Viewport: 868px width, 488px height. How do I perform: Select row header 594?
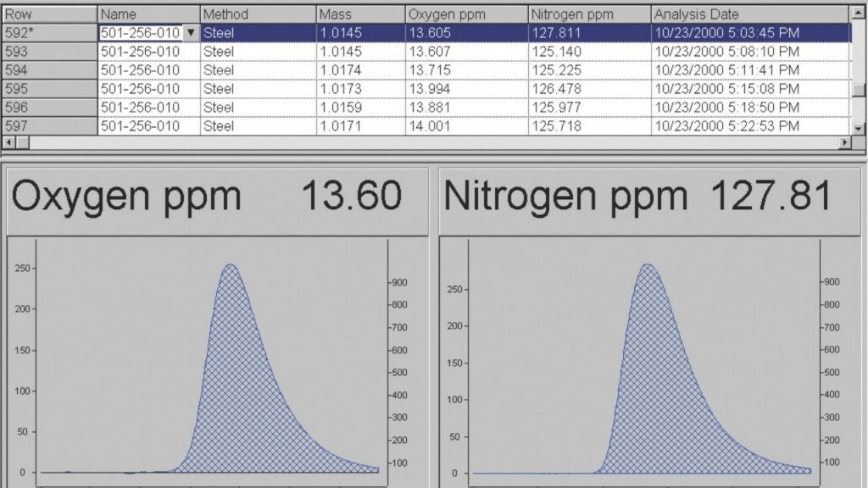click(x=50, y=70)
